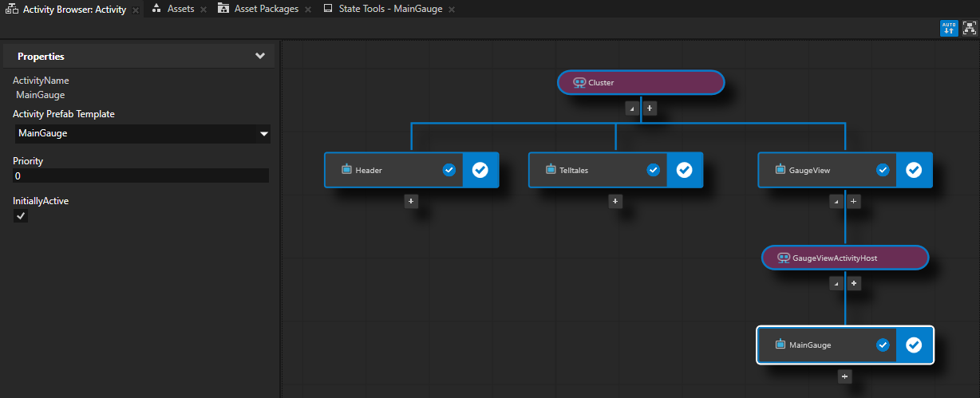The height and width of the screenshot is (398, 980).
Task: Click the large checkmark on Telltales node
Action: [x=685, y=170]
